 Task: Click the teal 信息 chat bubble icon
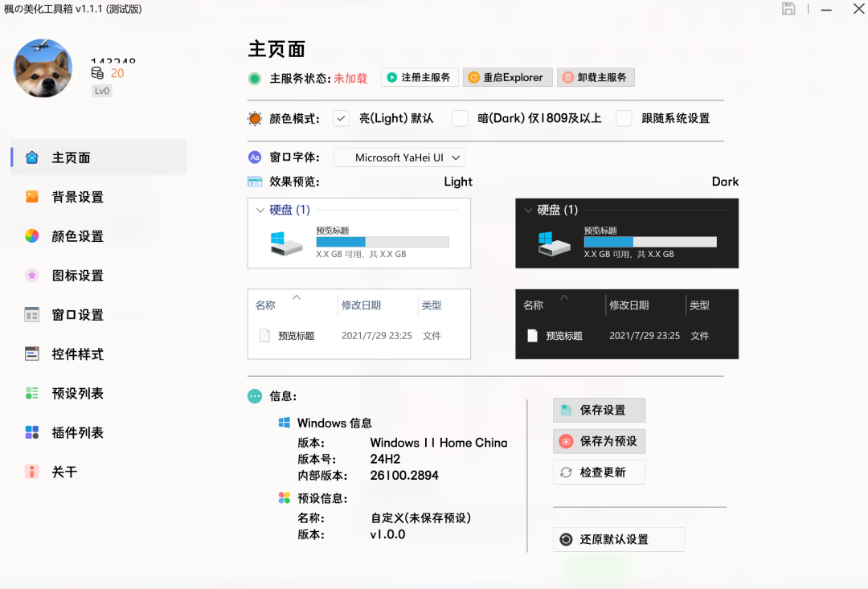(255, 396)
